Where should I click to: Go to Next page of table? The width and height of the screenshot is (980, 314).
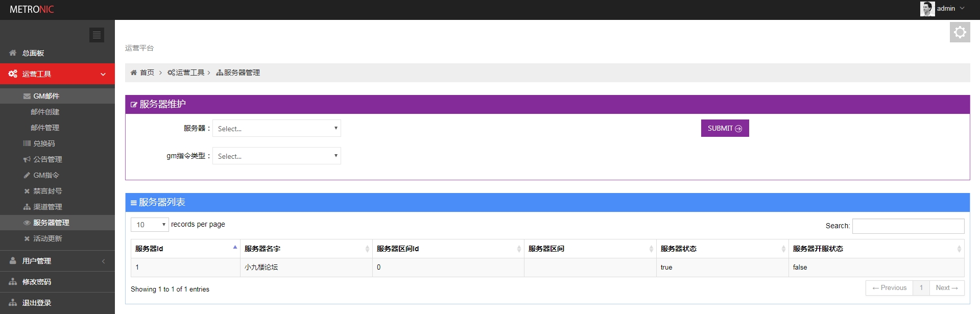[946, 288]
